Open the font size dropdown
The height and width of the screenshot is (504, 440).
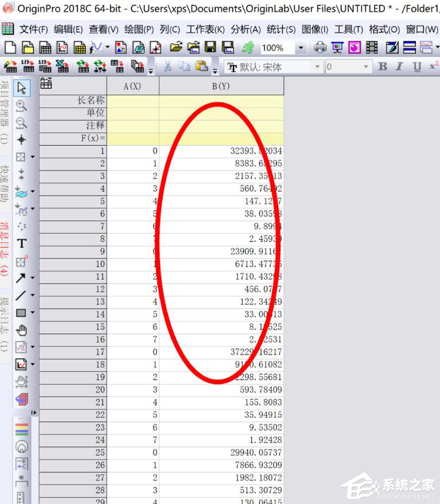pyautogui.click(x=366, y=67)
